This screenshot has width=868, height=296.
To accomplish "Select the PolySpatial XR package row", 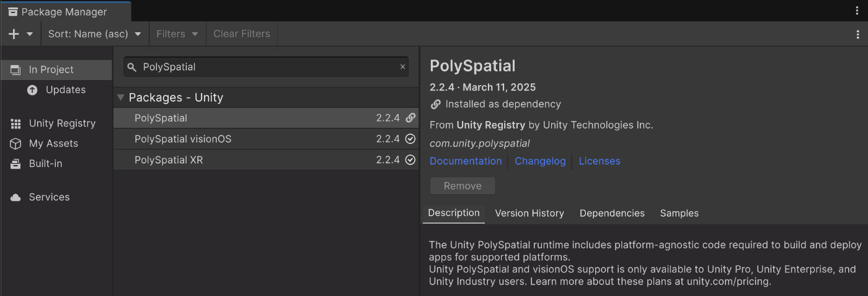I will [x=266, y=160].
